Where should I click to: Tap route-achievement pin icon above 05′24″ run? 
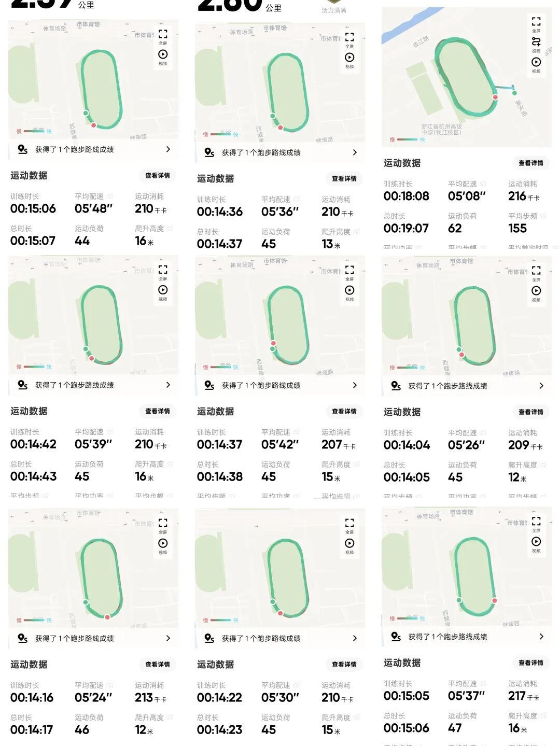pyautogui.click(x=23, y=638)
